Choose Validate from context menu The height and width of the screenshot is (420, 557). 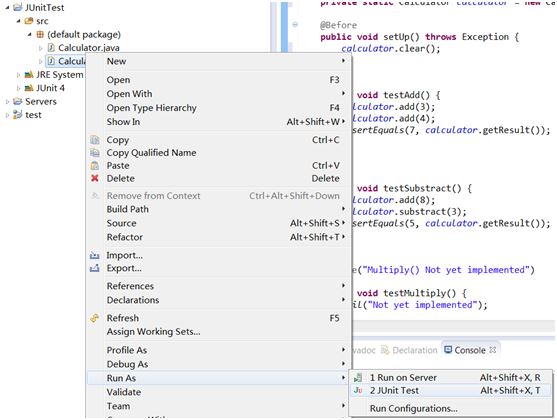[x=218, y=392]
